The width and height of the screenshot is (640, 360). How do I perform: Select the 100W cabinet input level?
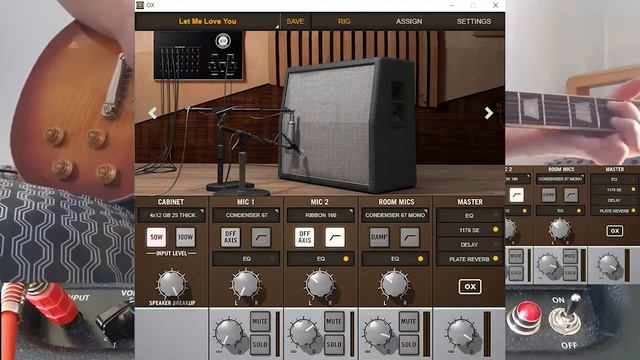(x=185, y=237)
